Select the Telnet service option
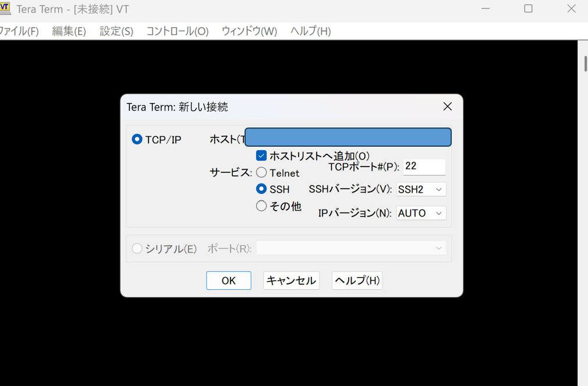The height and width of the screenshot is (386, 588). [x=261, y=172]
